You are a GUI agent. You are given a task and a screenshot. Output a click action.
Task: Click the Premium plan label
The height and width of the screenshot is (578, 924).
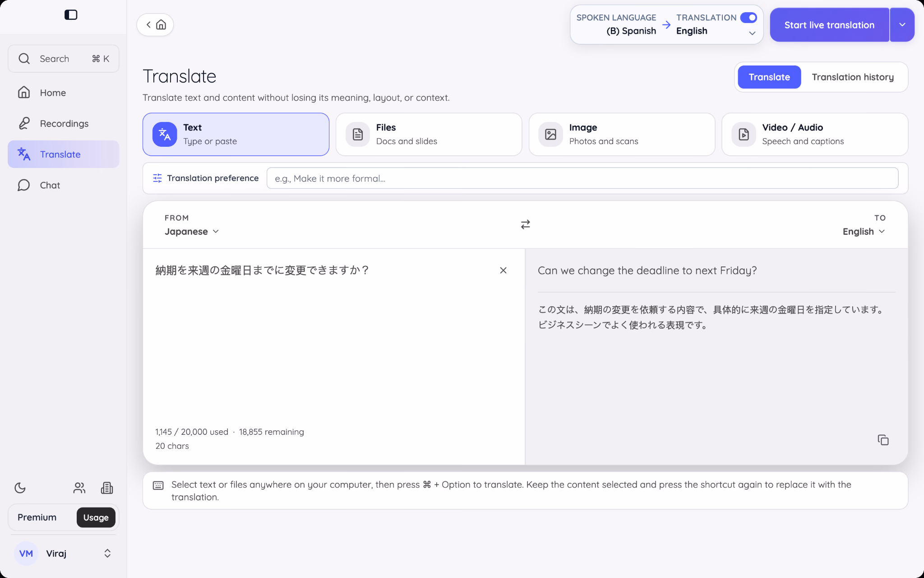point(37,517)
